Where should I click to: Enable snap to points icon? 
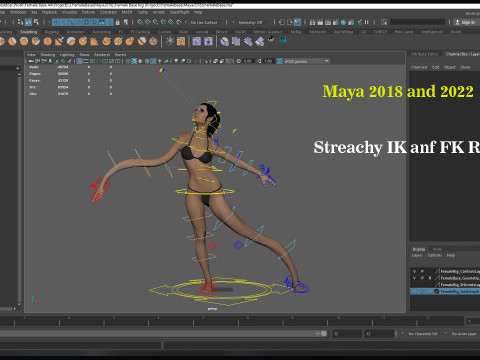(x=156, y=22)
